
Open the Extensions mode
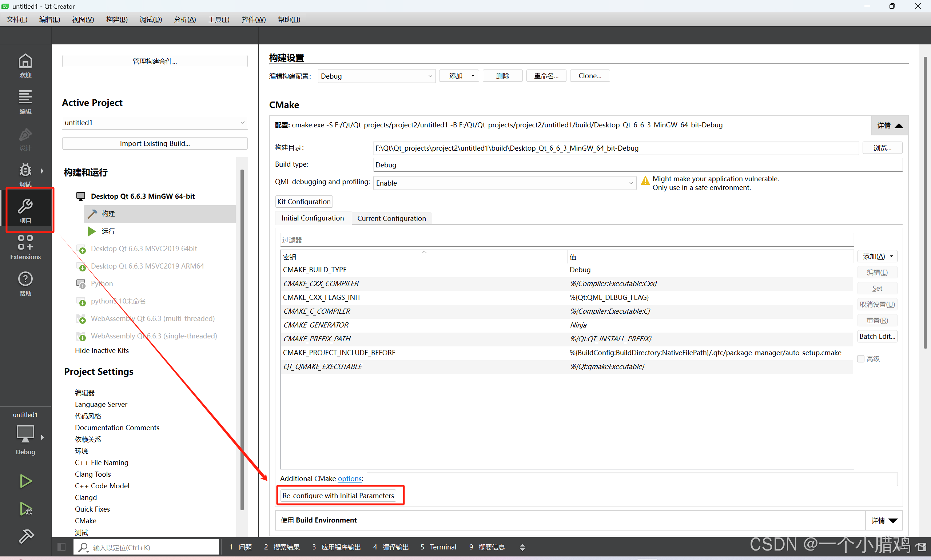click(x=25, y=247)
